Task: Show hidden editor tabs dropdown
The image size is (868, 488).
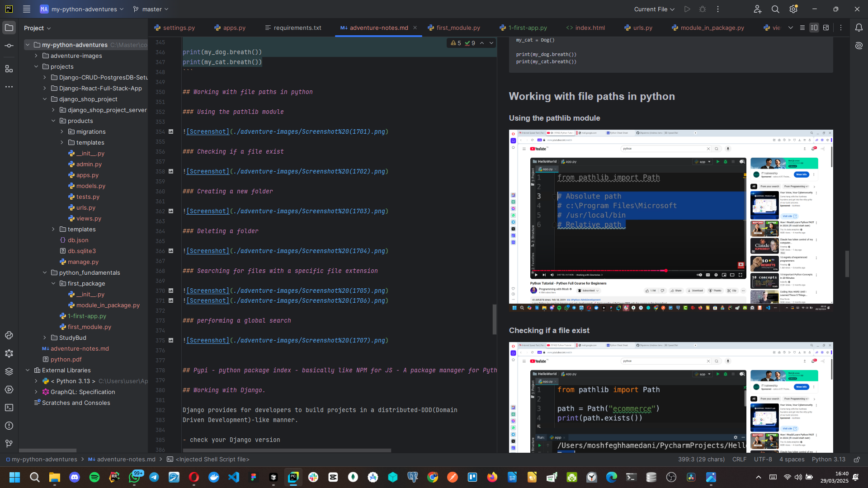Action: tap(791, 28)
